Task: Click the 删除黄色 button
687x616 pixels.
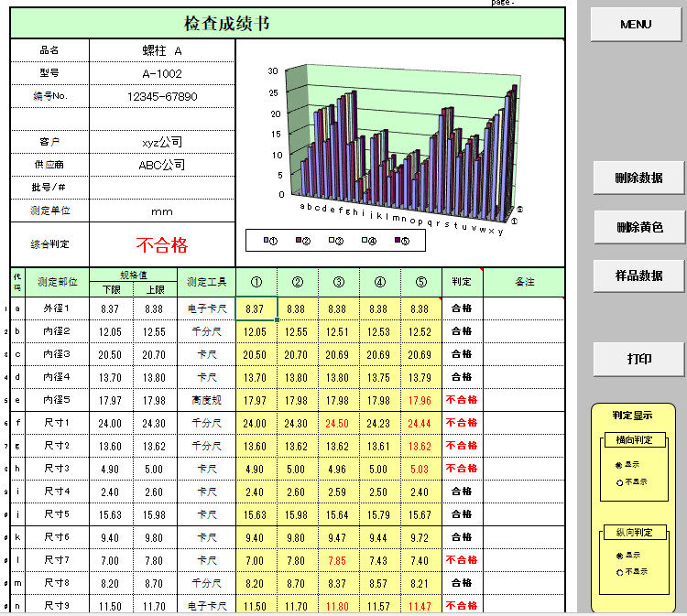Action: (x=639, y=227)
